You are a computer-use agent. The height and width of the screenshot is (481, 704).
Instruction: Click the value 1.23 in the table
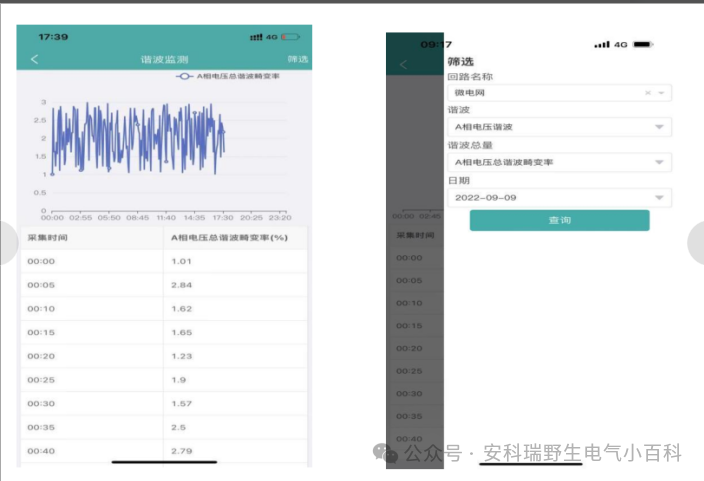[181, 356]
